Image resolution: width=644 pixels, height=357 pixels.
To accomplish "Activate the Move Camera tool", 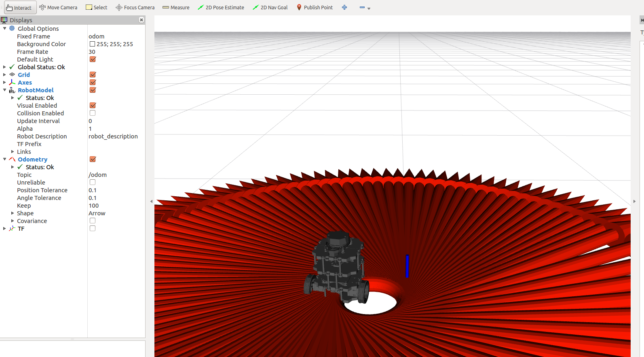I will pos(58,8).
